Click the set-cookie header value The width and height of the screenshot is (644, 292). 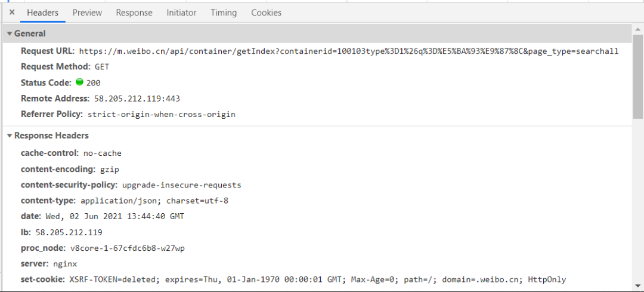317,279
